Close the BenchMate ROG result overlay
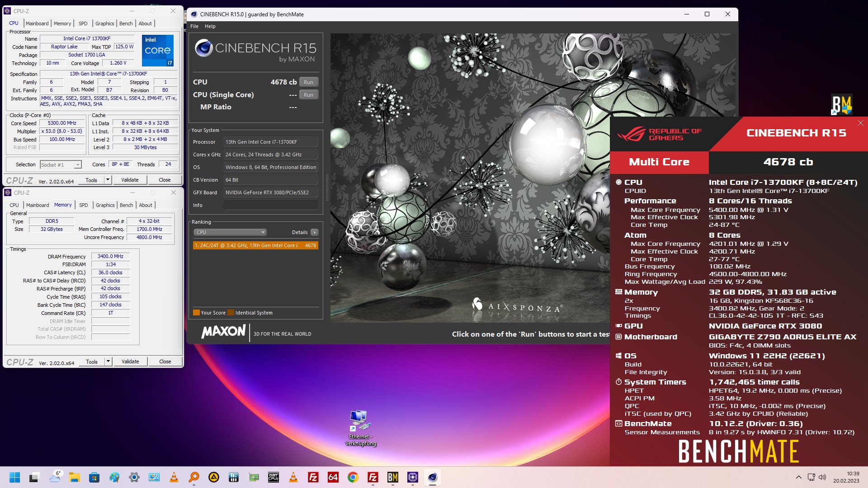The image size is (868, 488). (x=860, y=123)
